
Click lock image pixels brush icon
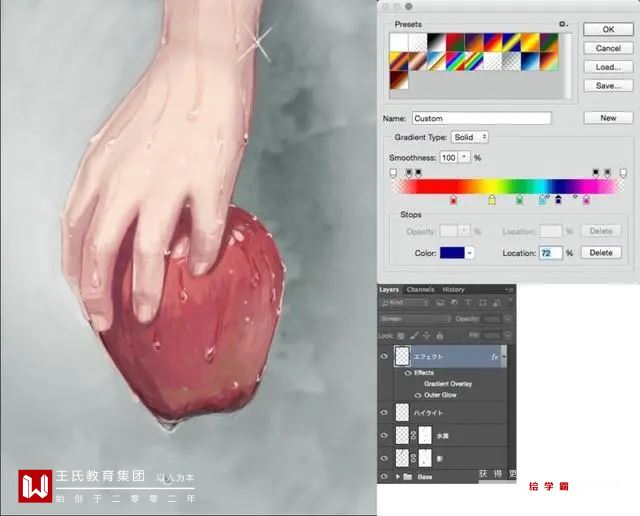(414, 336)
